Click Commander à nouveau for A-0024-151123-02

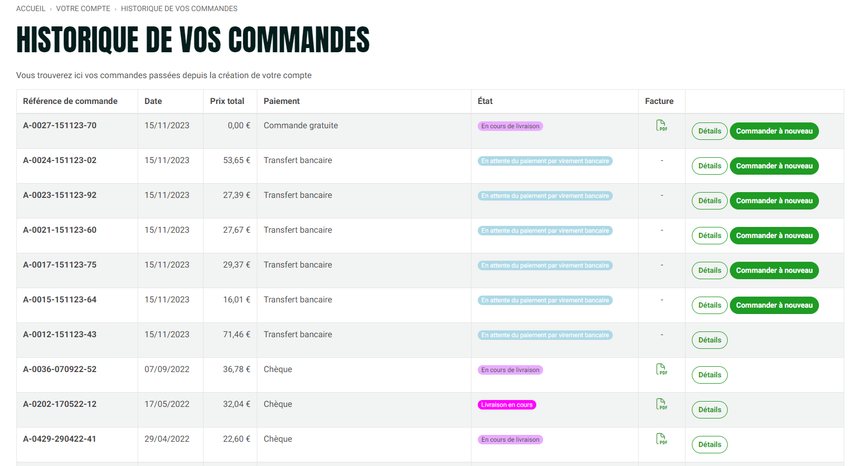(774, 166)
